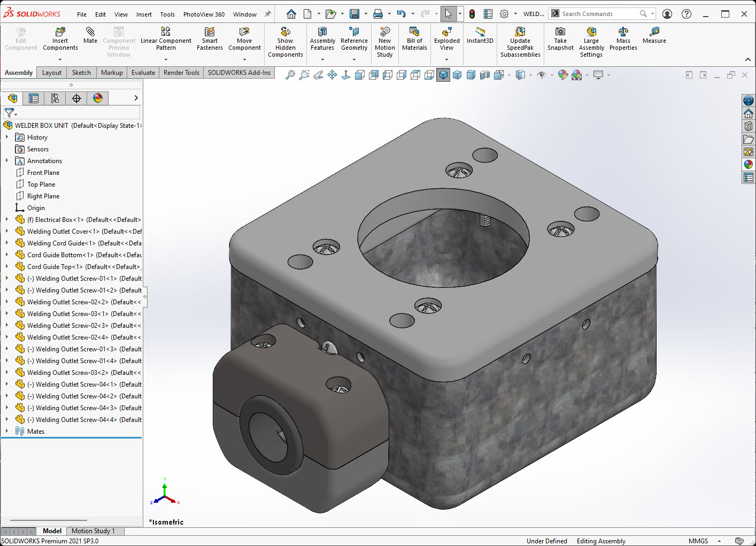
Task: Open the SOLIDWORKS Add-Ins tab
Action: pyautogui.click(x=239, y=73)
